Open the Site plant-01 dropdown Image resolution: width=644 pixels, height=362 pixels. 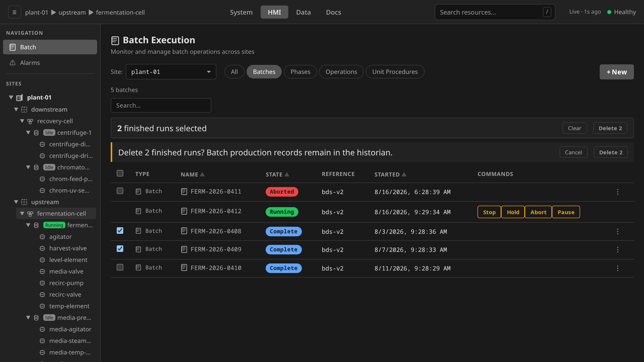coord(171,72)
